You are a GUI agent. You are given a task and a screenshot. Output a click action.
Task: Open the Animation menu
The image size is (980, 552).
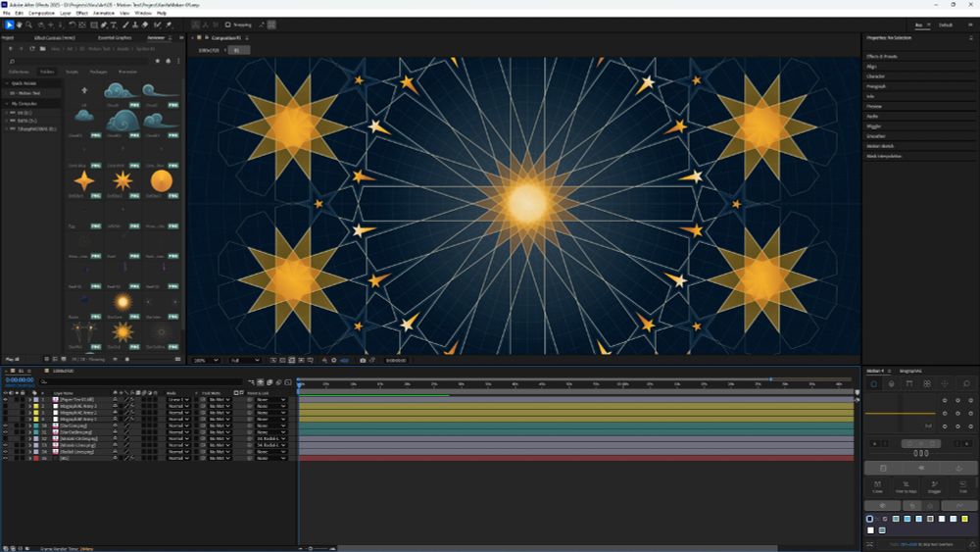coord(103,13)
